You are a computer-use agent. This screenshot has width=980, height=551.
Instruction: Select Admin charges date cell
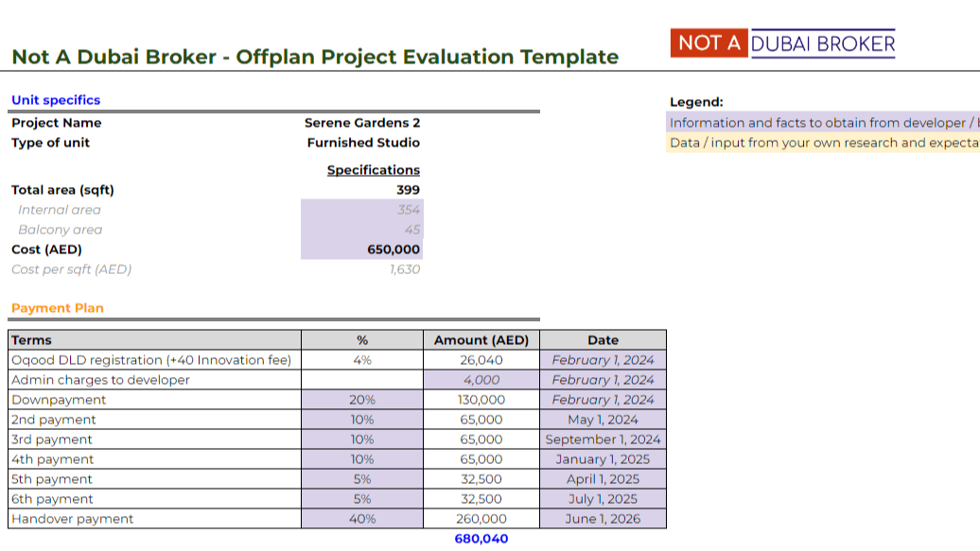pyautogui.click(x=604, y=380)
